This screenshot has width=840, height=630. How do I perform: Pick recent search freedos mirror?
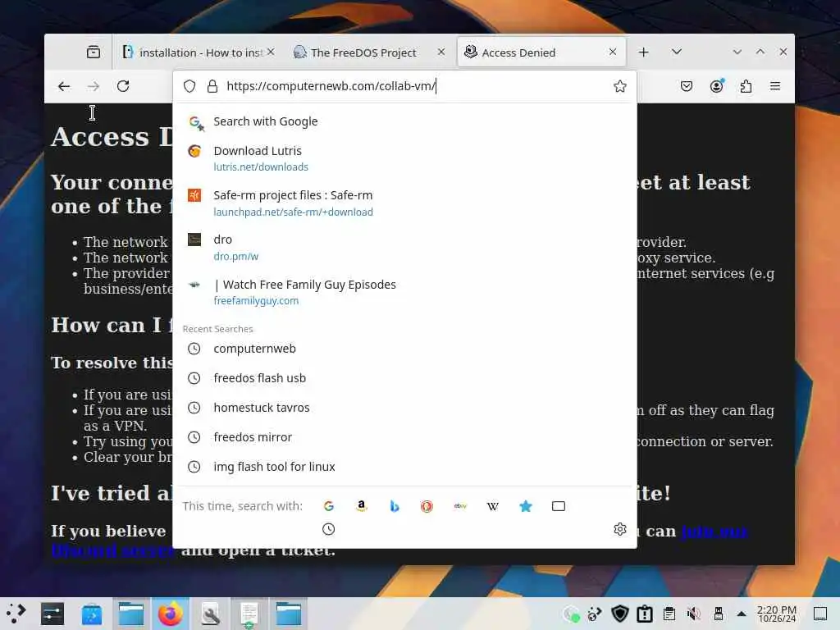click(404, 437)
